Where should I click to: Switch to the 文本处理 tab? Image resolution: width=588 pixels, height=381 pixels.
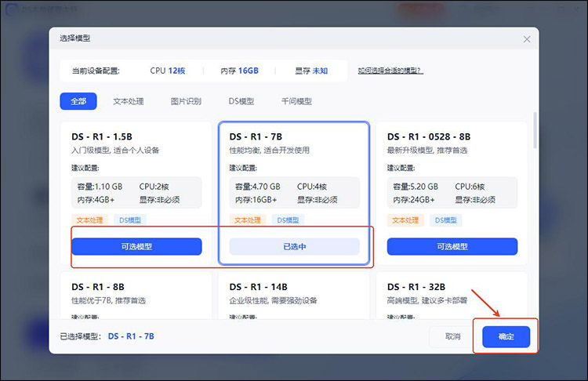129,101
